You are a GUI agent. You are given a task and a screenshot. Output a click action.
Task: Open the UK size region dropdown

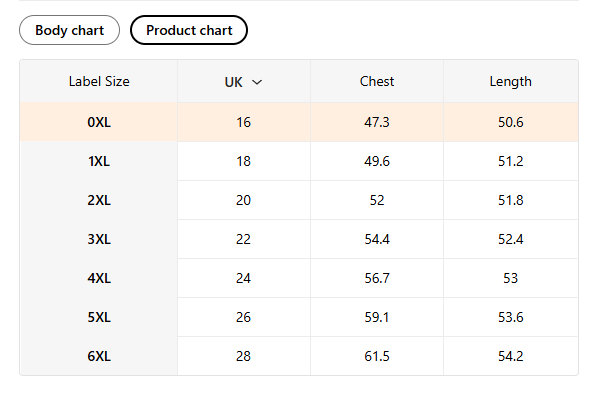(243, 81)
